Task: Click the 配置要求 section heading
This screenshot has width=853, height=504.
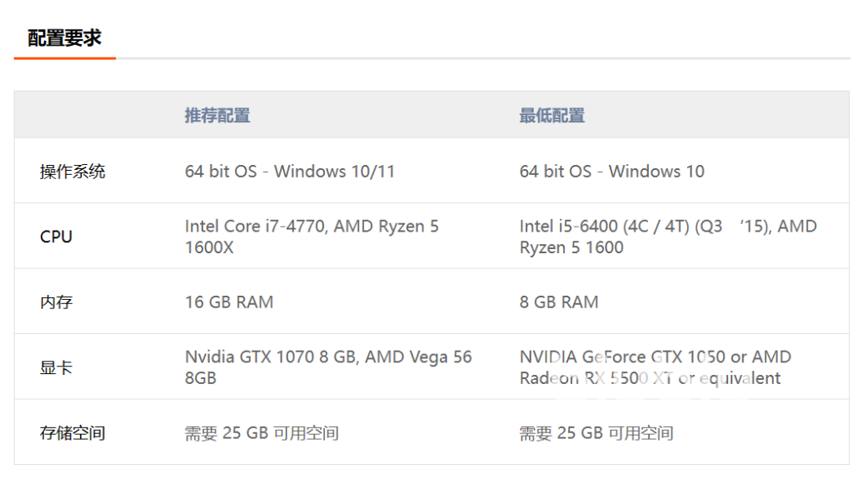Action: click(x=64, y=37)
